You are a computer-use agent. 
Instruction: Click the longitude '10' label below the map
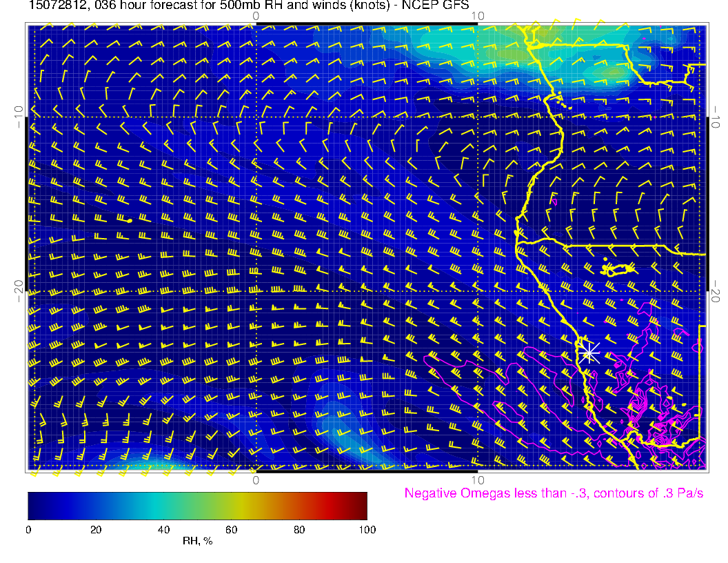coord(478,480)
